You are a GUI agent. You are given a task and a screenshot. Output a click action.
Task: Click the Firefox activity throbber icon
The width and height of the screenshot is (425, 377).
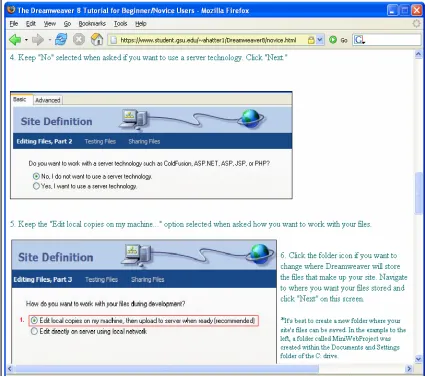tap(416, 23)
